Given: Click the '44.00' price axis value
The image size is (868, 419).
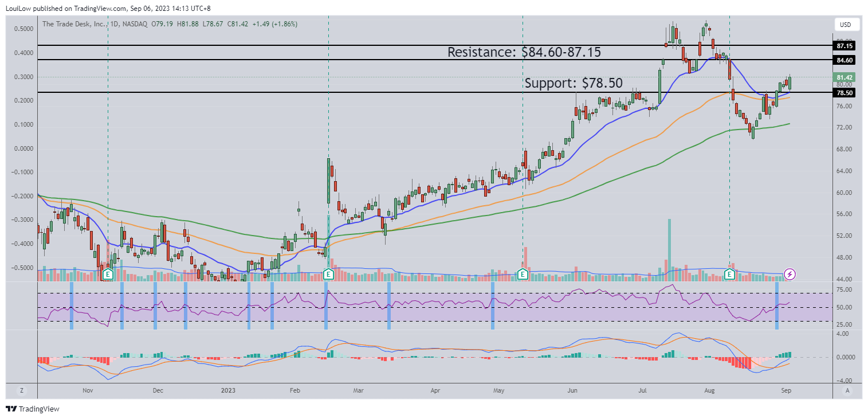Looking at the screenshot, I should point(845,280).
